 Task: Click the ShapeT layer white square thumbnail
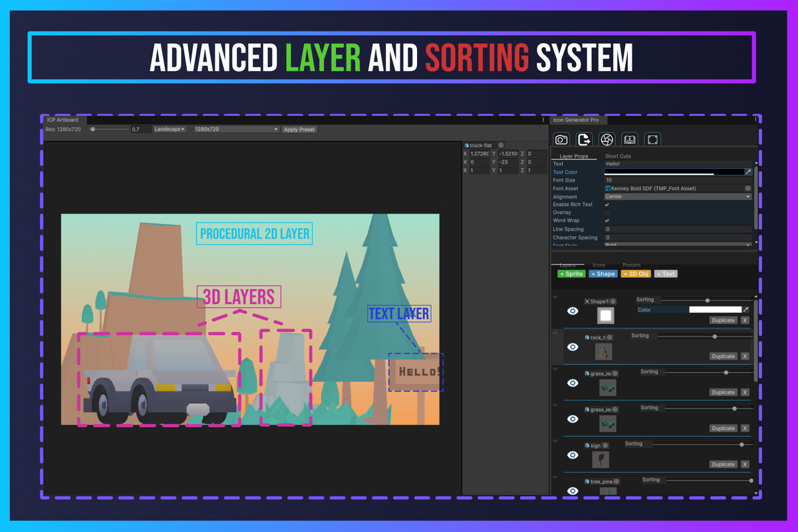pos(605,315)
